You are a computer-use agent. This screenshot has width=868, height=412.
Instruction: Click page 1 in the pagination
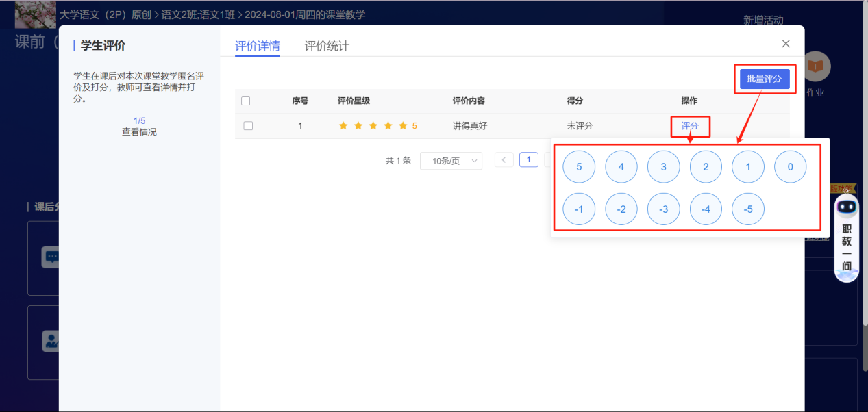point(528,159)
